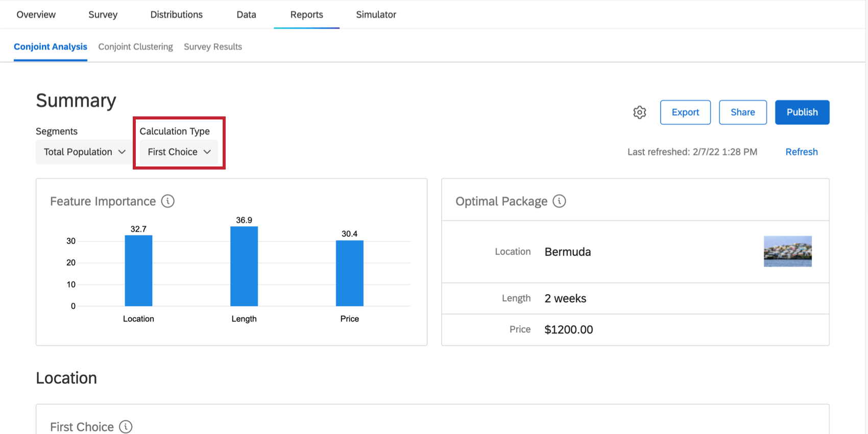Switch to Conjoint Clustering sub-tab
Image resolution: width=868 pixels, height=434 pixels.
tap(136, 46)
